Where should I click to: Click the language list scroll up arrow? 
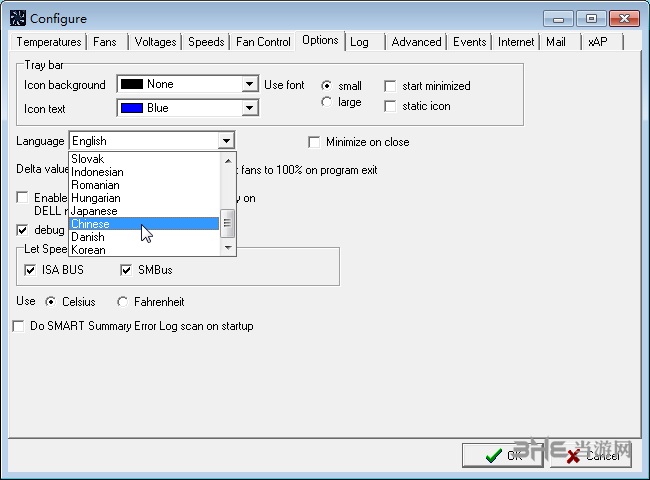pos(228,160)
